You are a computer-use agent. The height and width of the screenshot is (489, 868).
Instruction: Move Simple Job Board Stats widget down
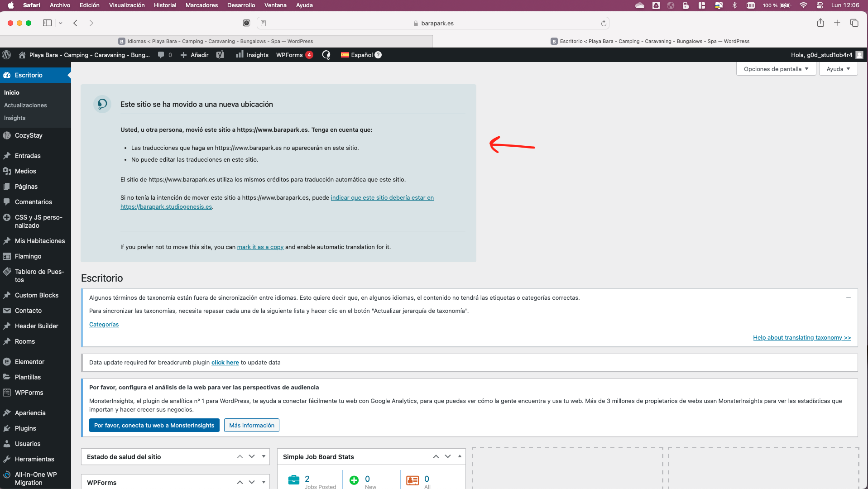coord(448,457)
